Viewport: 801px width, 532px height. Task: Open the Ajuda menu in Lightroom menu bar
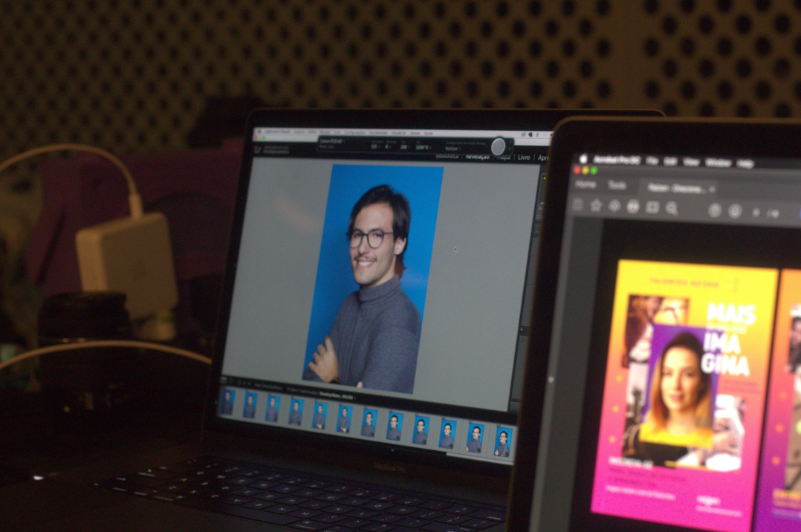[428, 134]
